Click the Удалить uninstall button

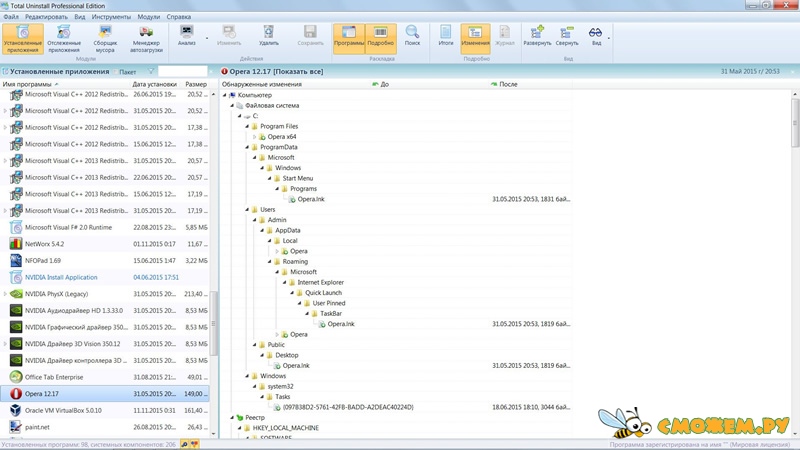pos(268,36)
